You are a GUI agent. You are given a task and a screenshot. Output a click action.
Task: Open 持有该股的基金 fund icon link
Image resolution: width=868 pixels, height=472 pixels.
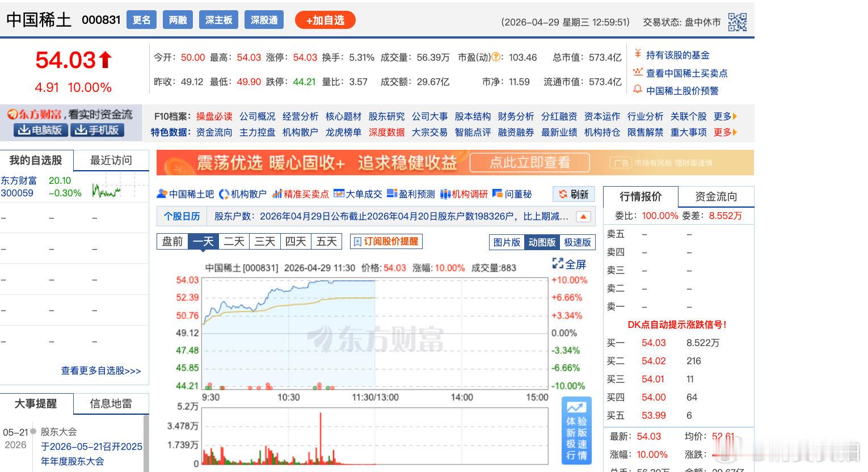(x=638, y=54)
